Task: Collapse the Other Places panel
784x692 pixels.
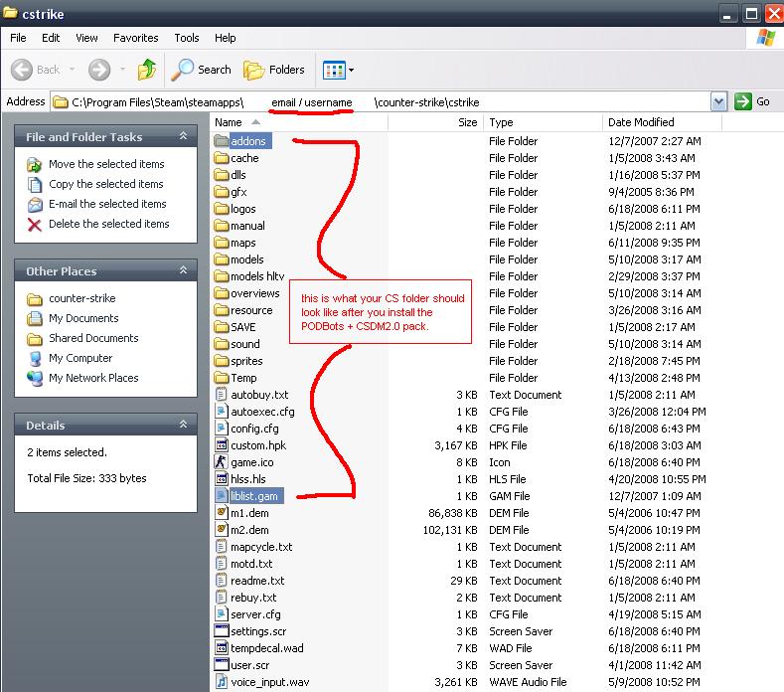Action: tap(184, 270)
